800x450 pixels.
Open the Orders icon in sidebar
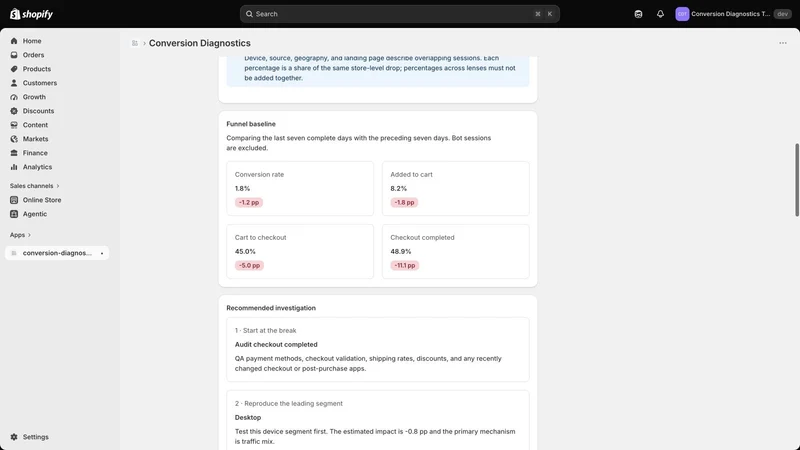click(x=14, y=55)
